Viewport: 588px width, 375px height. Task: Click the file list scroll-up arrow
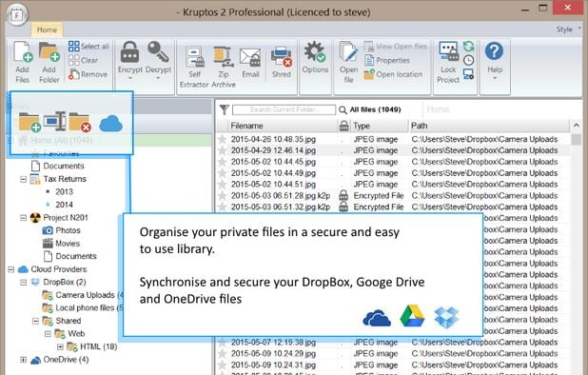576,126
